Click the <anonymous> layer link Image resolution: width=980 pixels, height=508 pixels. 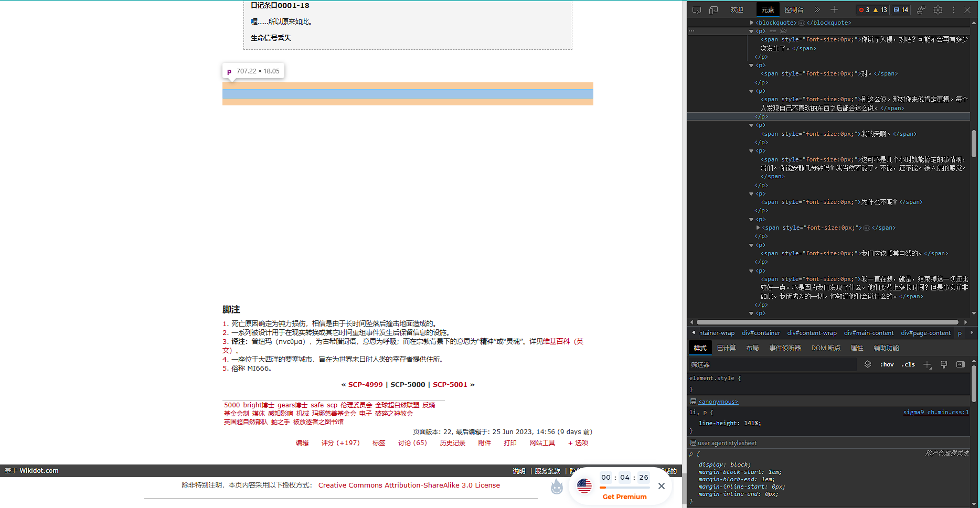point(718,402)
